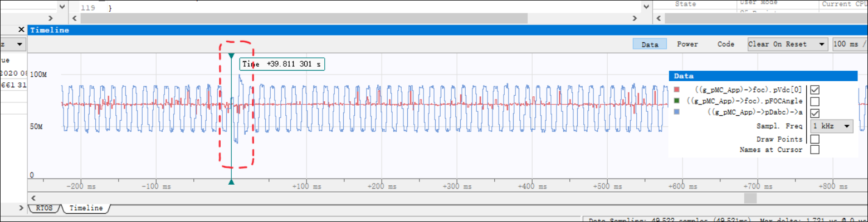868x222 pixels.
Task: Click the ((g_pMC_App)->foc).pFOCAngle label
Action: point(745,101)
